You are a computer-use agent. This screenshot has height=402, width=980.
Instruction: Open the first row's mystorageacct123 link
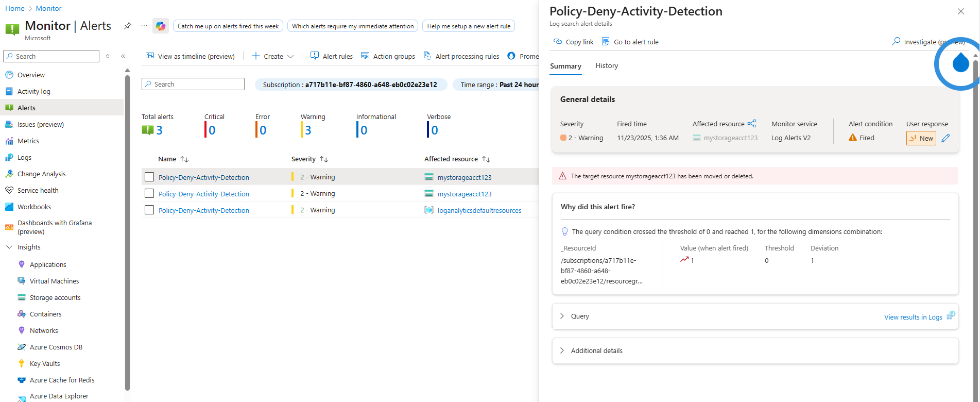tap(465, 177)
